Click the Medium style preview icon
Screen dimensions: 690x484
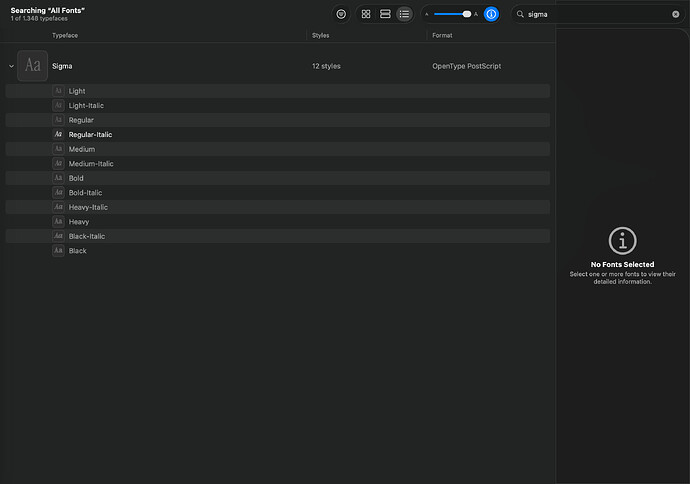click(x=58, y=149)
